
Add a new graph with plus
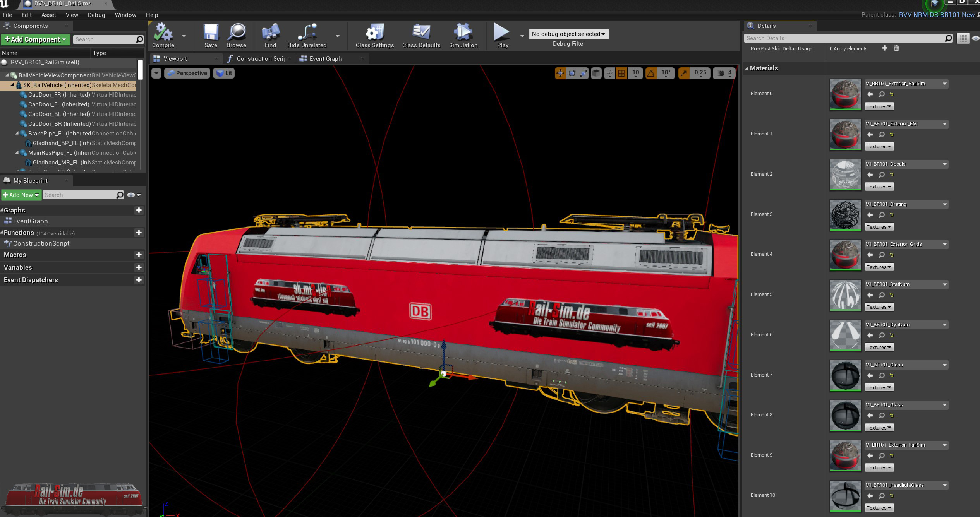click(139, 210)
